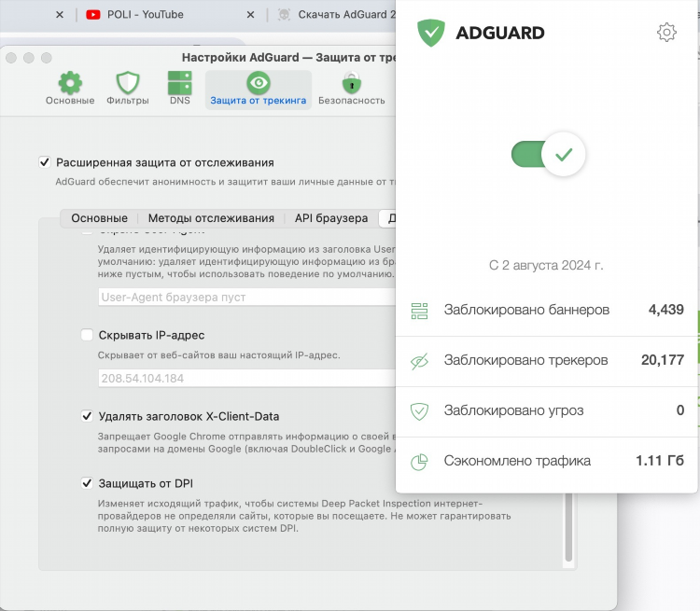
Task: Click the 20,177 trackers count value
Action: [663, 360]
